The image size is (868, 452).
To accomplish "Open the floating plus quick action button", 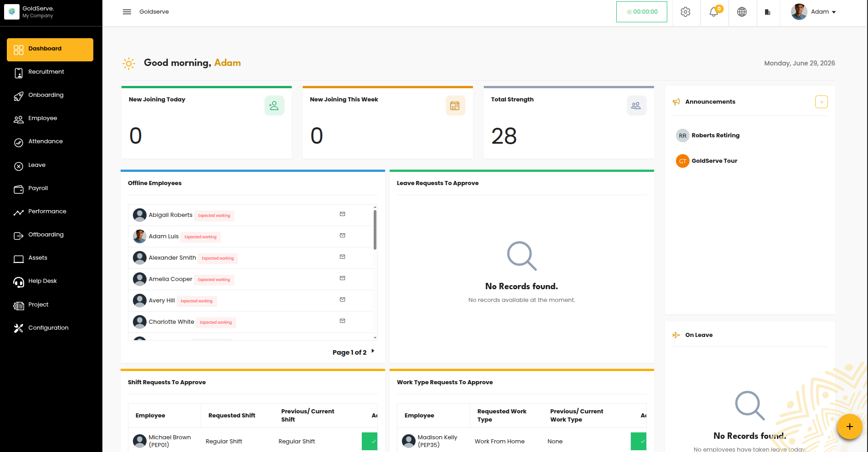I will 849,427.
